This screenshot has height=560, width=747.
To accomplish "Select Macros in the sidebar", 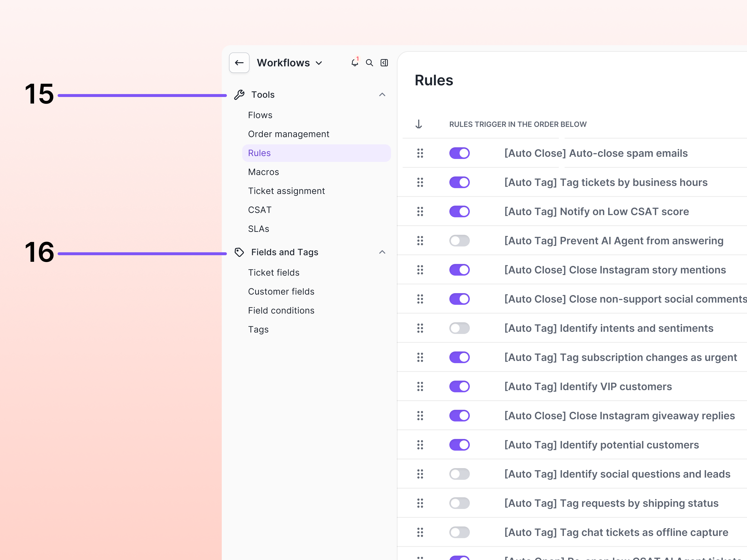I will click(x=263, y=172).
